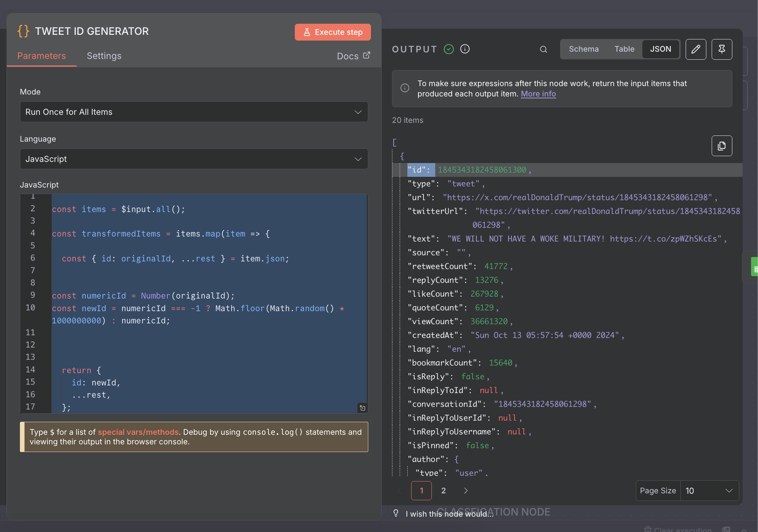The height and width of the screenshot is (532, 758).
Task: Click the pencil edit output icon
Action: 696,49
